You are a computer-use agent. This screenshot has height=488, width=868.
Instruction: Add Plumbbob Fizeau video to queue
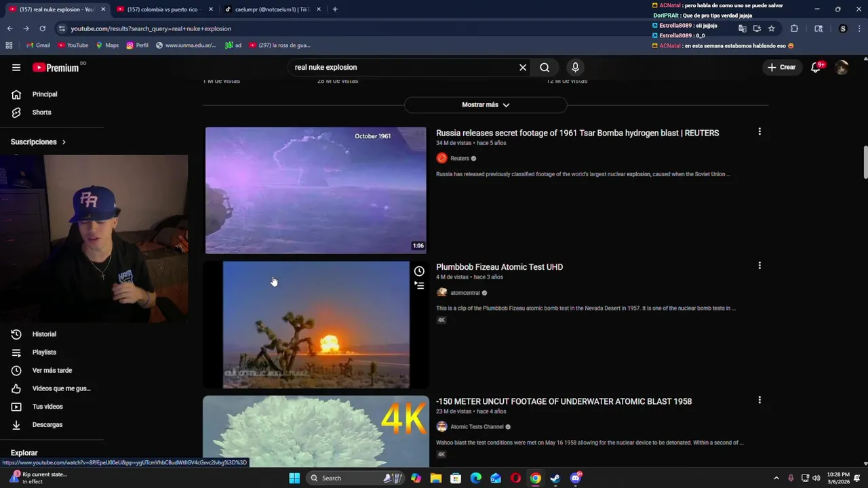coord(419,286)
